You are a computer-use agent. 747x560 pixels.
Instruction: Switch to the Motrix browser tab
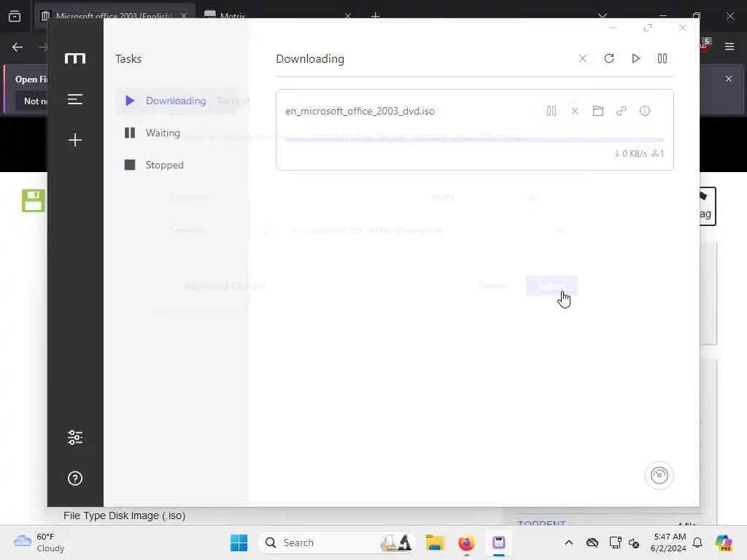pyautogui.click(x=279, y=16)
